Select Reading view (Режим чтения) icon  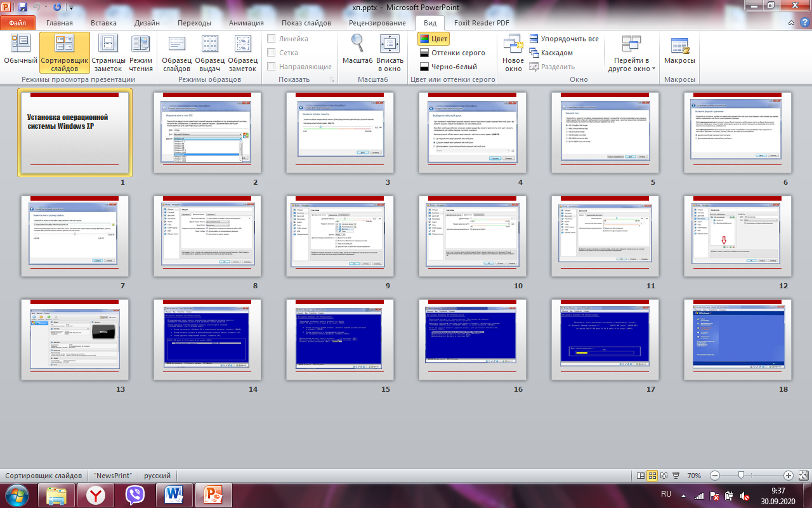141,52
